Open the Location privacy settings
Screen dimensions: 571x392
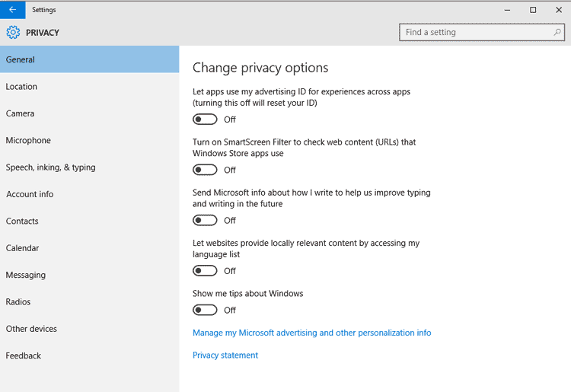point(90,86)
